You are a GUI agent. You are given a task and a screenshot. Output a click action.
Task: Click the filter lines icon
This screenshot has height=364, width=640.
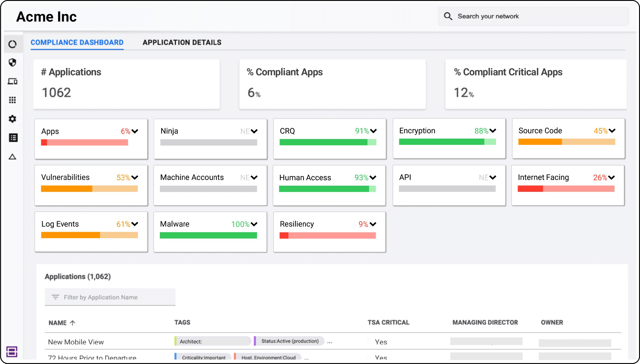(55, 297)
